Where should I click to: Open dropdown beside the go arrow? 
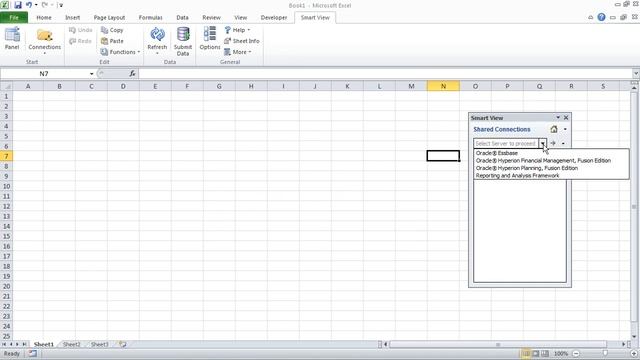click(563, 143)
